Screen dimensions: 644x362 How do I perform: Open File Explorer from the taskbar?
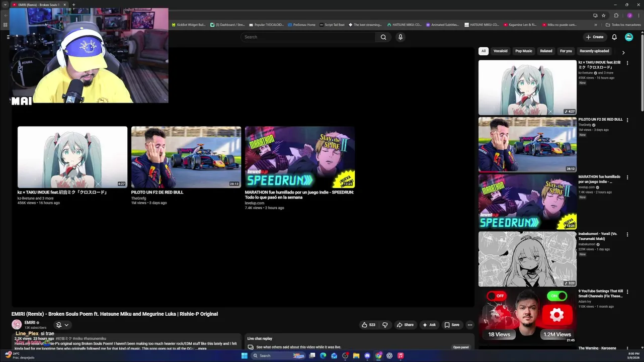[356, 355]
